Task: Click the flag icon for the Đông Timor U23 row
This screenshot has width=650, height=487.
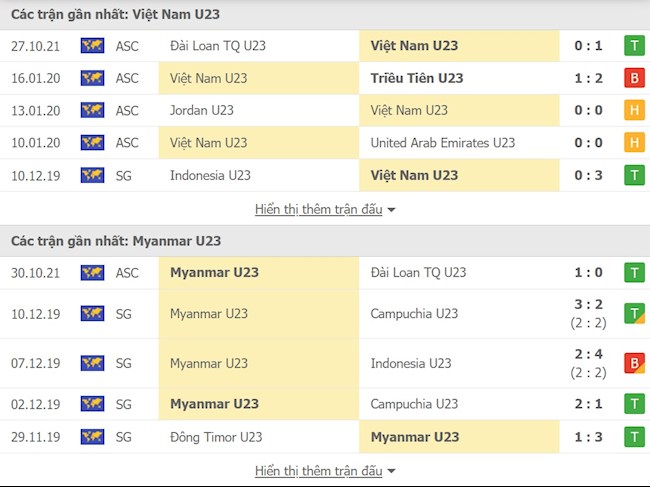Action: click(92, 437)
